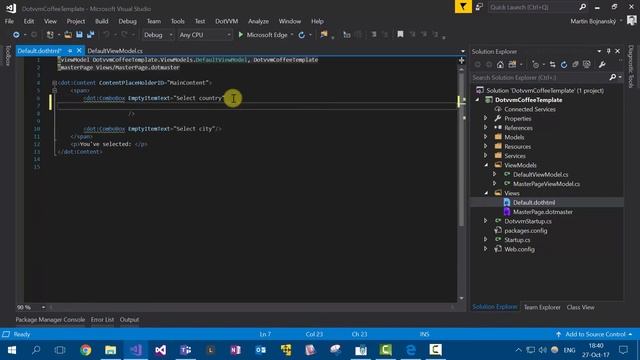Click the browser Refresh icon in toolbar
This screenshot has height=360, width=640.
pyautogui.click(x=302, y=35)
